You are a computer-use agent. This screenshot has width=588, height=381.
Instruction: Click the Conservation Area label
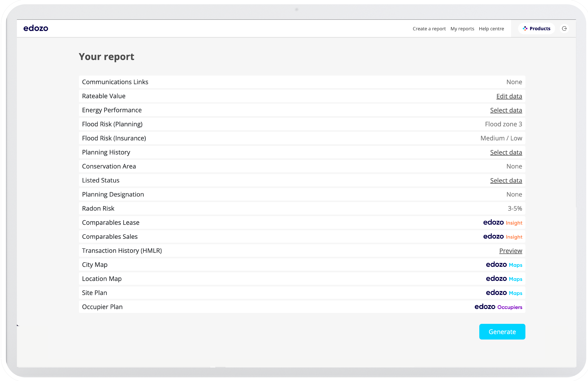[x=109, y=167]
